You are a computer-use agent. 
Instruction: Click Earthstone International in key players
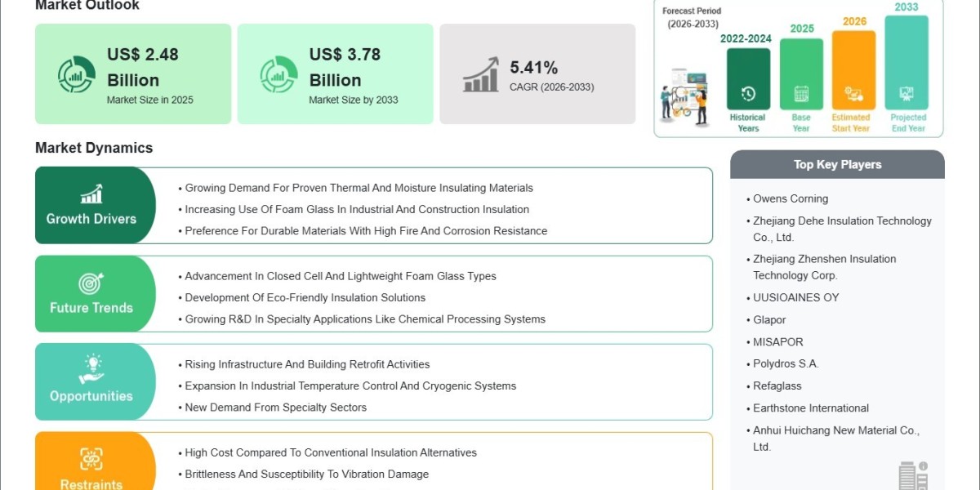pos(811,408)
